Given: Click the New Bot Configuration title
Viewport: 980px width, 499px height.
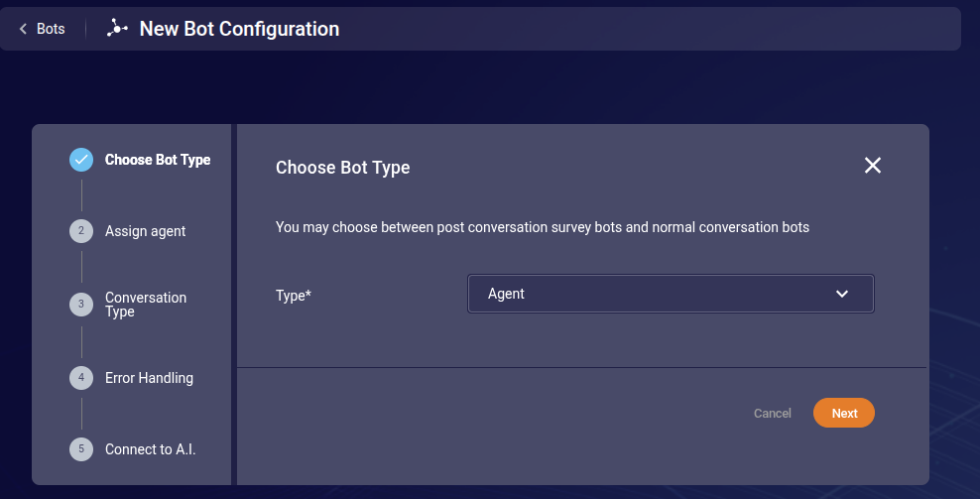Looking at the screenshot, I should pos(239,29).
